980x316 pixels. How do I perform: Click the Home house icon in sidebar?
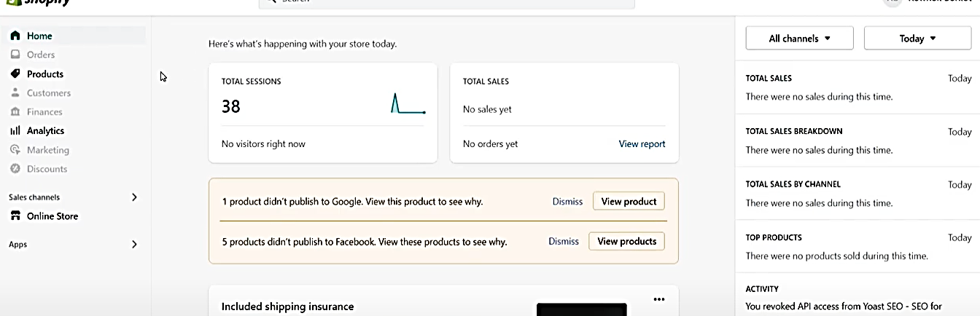(15, 36)
